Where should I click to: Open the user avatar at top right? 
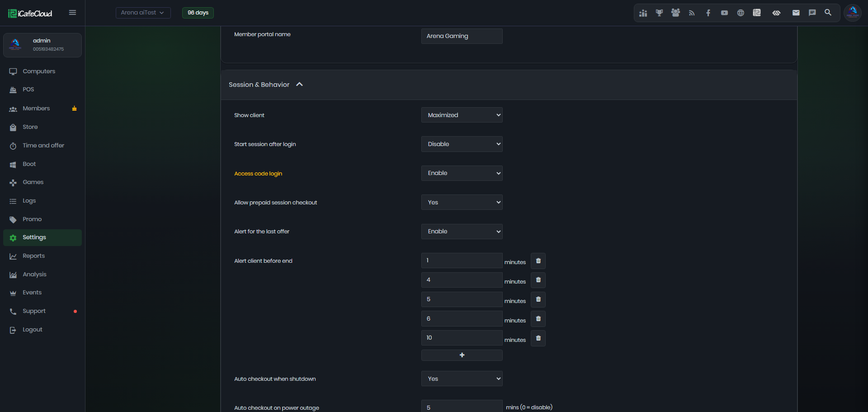point(853,13)
